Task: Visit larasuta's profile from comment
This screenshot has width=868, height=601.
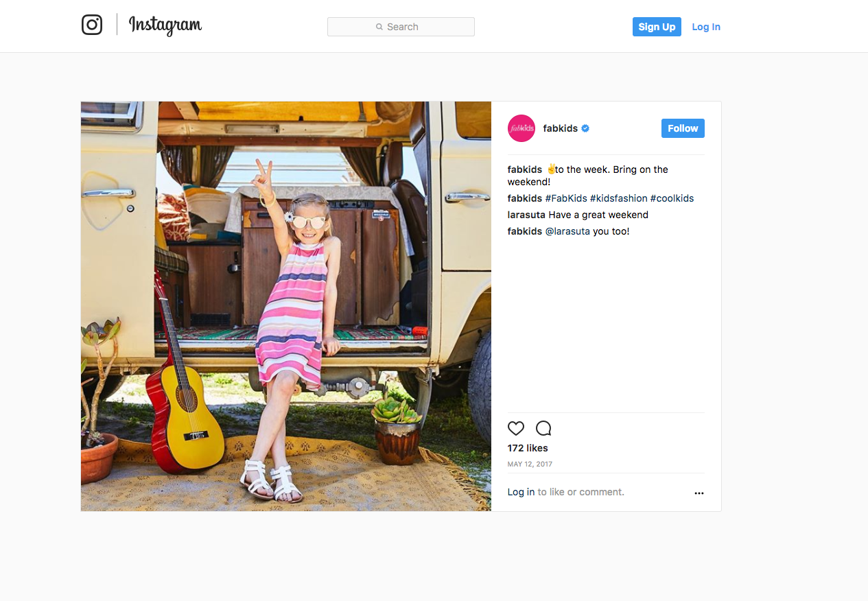Action: pyautogui.click(x=526, y=215)
